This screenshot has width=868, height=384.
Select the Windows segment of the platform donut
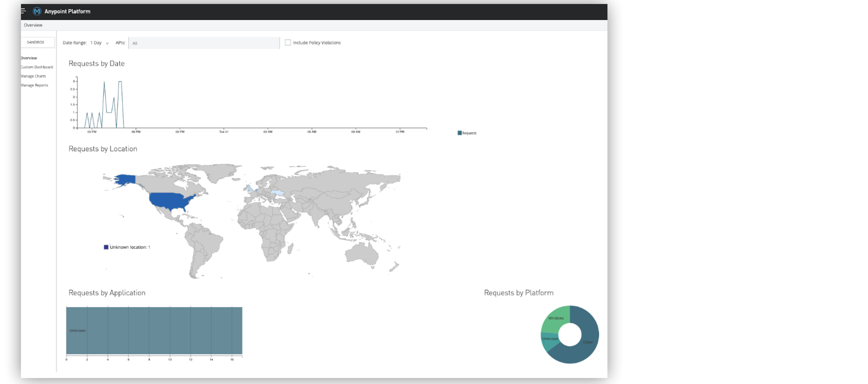[556, 318]
